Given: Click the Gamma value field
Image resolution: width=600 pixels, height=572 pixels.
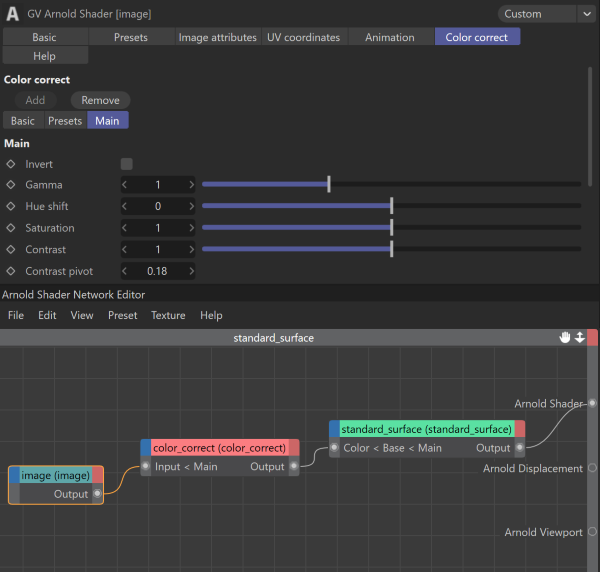Looking at the screenshot, I should pos(158,185).
